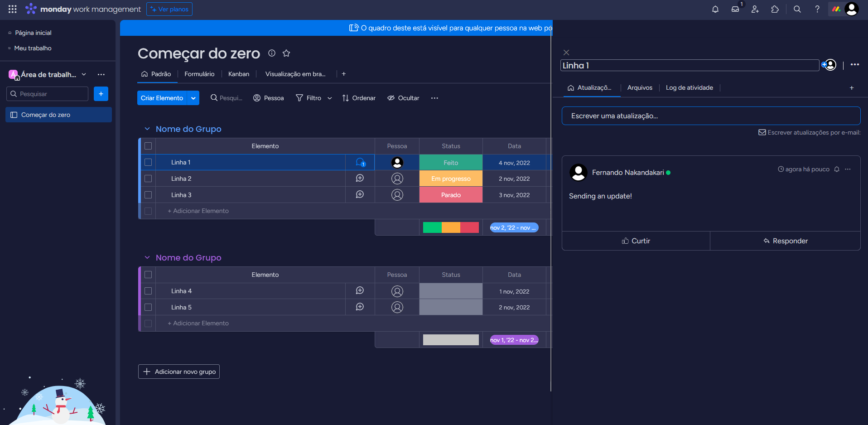Assign a person to Linha 5

(397, 307)
